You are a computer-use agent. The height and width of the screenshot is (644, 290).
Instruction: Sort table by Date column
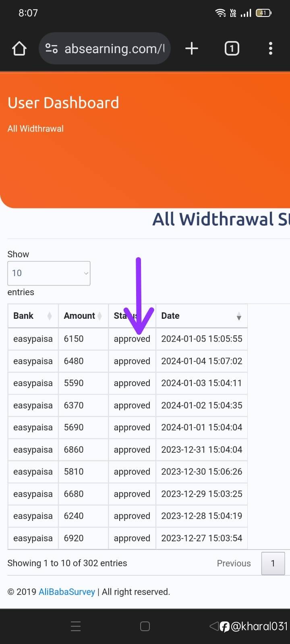pos(201,316)
